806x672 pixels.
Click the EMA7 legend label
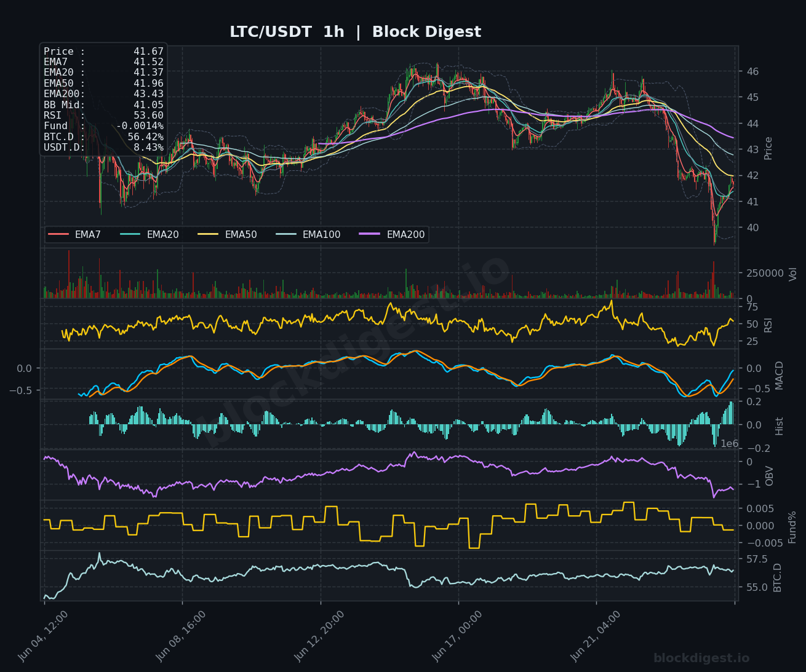click(88, 235)
